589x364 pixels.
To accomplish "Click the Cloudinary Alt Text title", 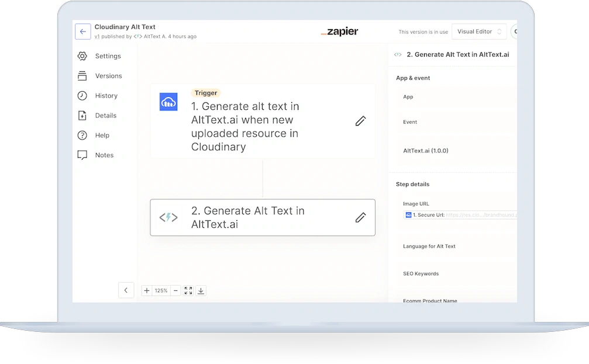I will coord(125,27).
